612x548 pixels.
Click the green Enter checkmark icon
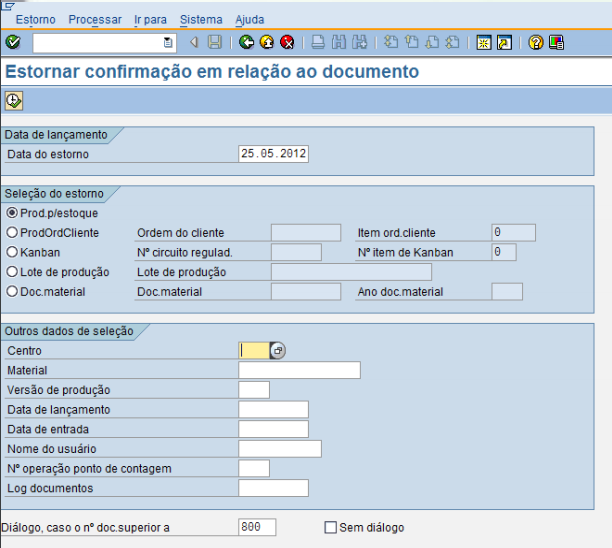[12, 42]
